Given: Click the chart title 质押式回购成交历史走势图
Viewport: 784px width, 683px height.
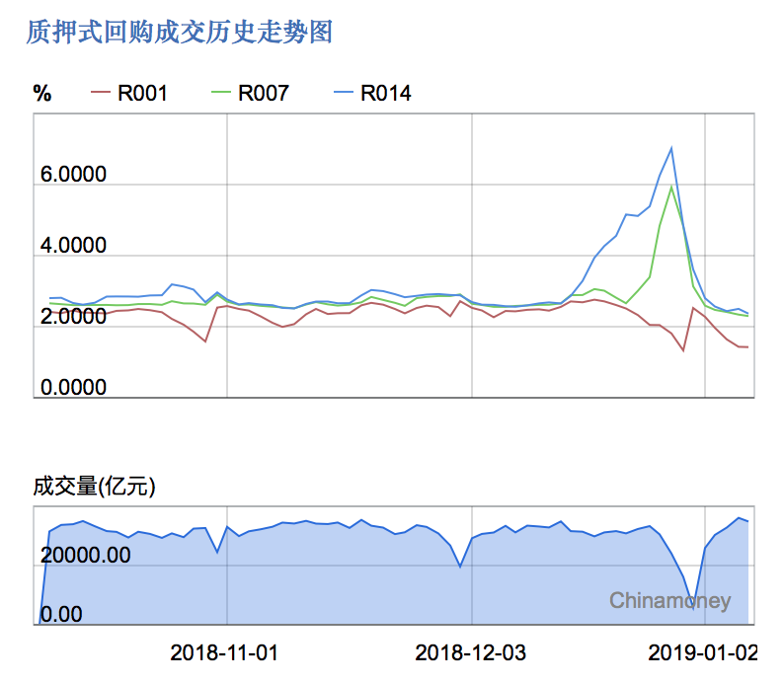Looking at the screenshot, I should click(x=180, y=32).
